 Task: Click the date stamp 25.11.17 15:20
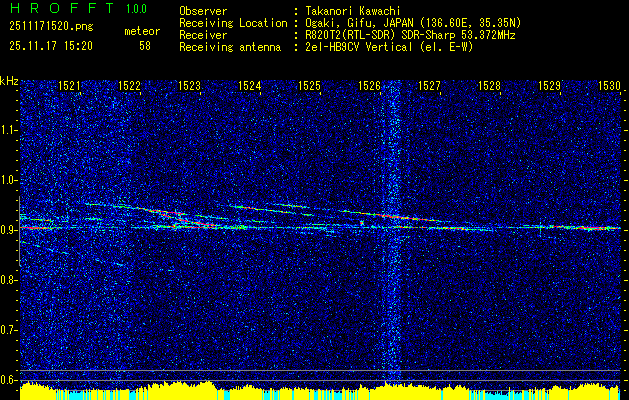point(51,46)
